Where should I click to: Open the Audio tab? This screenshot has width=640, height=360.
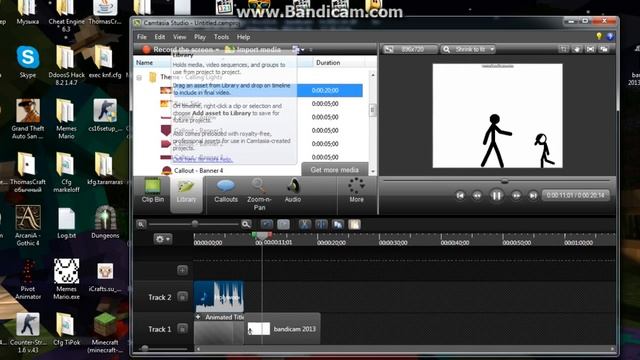(293, 191)
